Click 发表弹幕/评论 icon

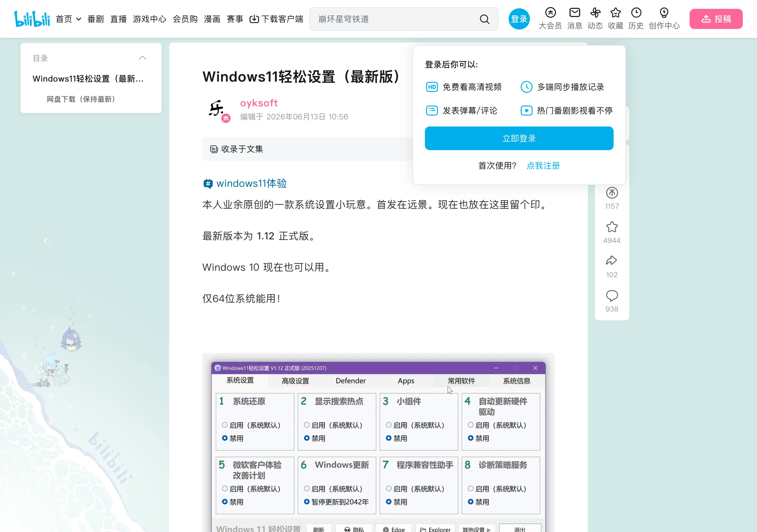[432, 111]
